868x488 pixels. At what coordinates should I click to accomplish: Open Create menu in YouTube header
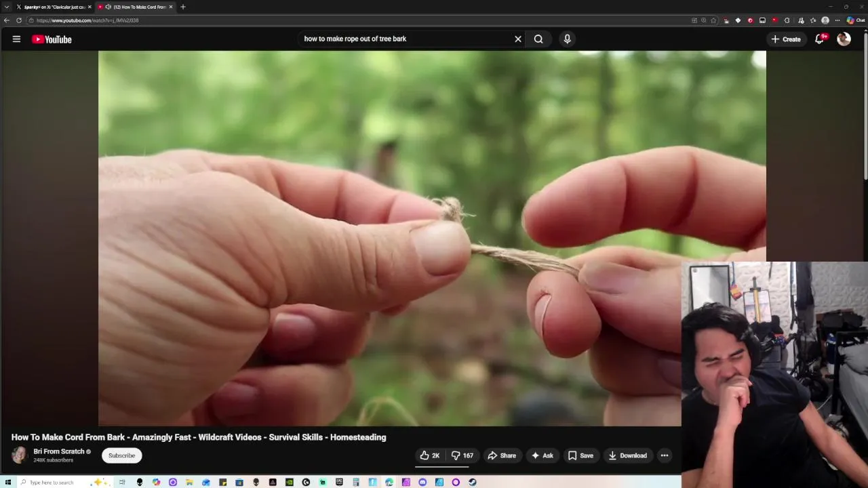click(x=786, y=39)
